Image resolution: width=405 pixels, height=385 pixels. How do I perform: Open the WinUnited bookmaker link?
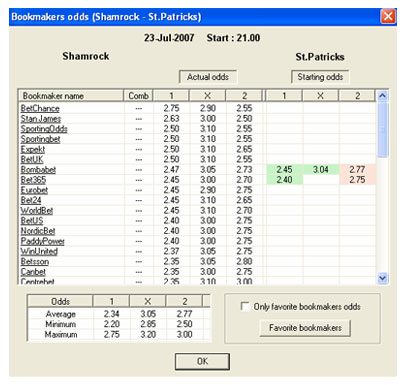pyautogui.click(x=39, y=251)
